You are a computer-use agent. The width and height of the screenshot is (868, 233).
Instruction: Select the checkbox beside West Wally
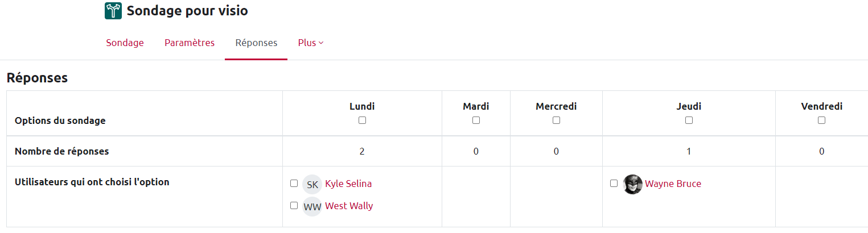[x=294, y=206]
